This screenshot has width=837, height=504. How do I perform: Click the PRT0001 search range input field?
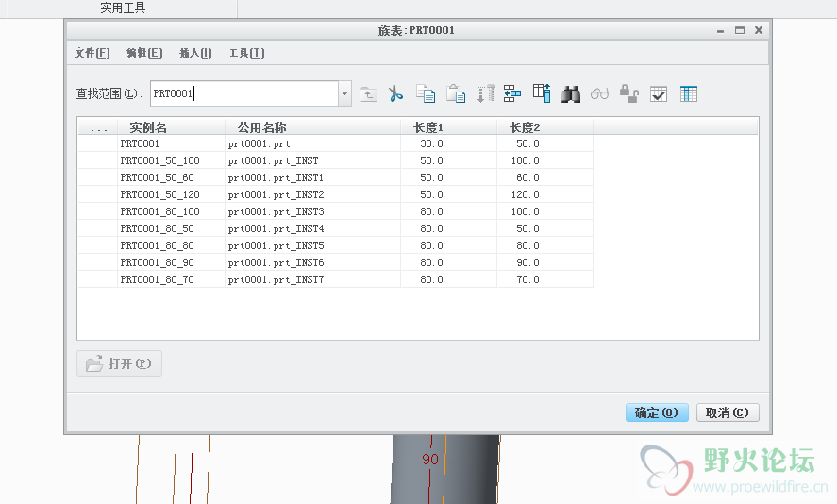[243, 93]
